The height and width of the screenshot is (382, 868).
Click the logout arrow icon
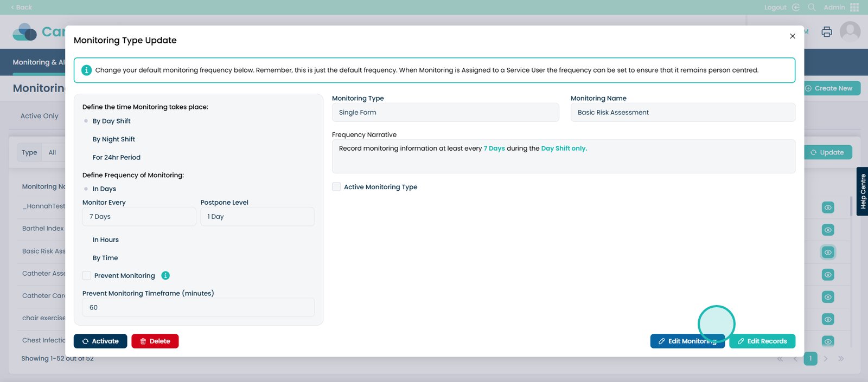[796, 8]
